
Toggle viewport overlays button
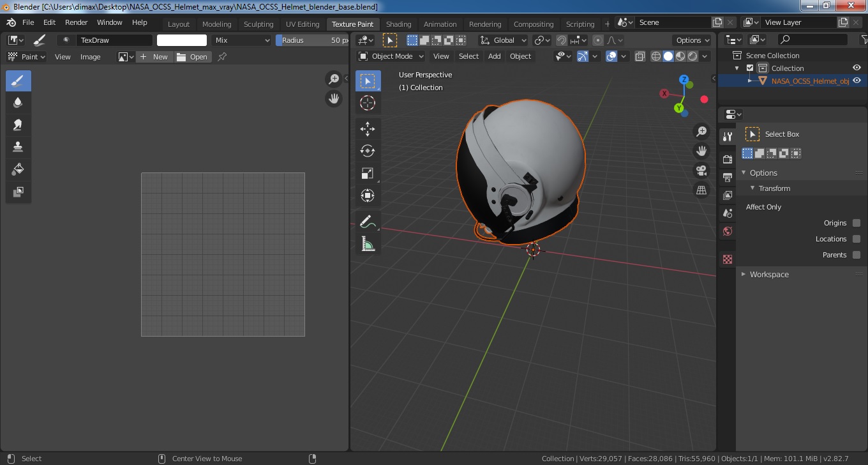(611, 56)
